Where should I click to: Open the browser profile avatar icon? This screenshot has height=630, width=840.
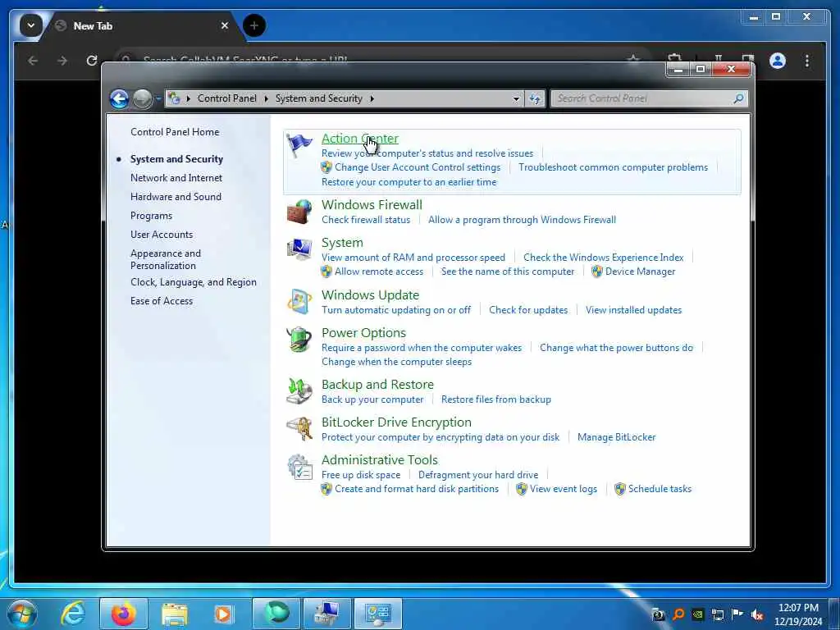point(778,61)
